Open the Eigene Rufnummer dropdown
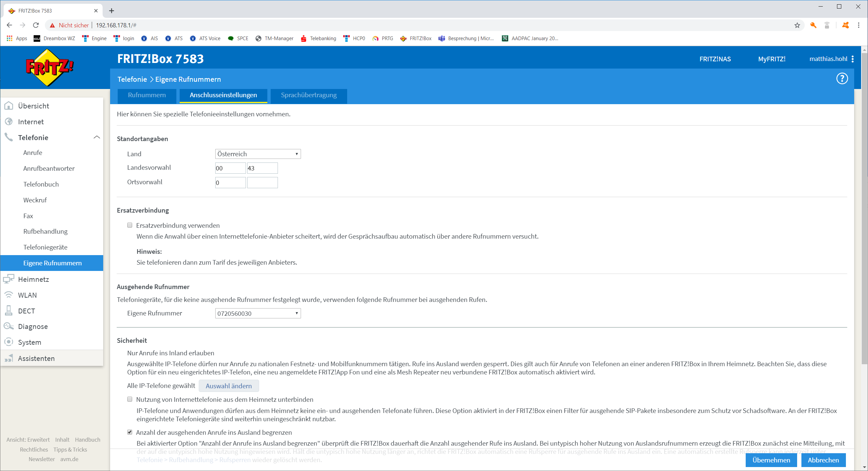This screenshot has height=471, width=868. [x=258, y=313]
